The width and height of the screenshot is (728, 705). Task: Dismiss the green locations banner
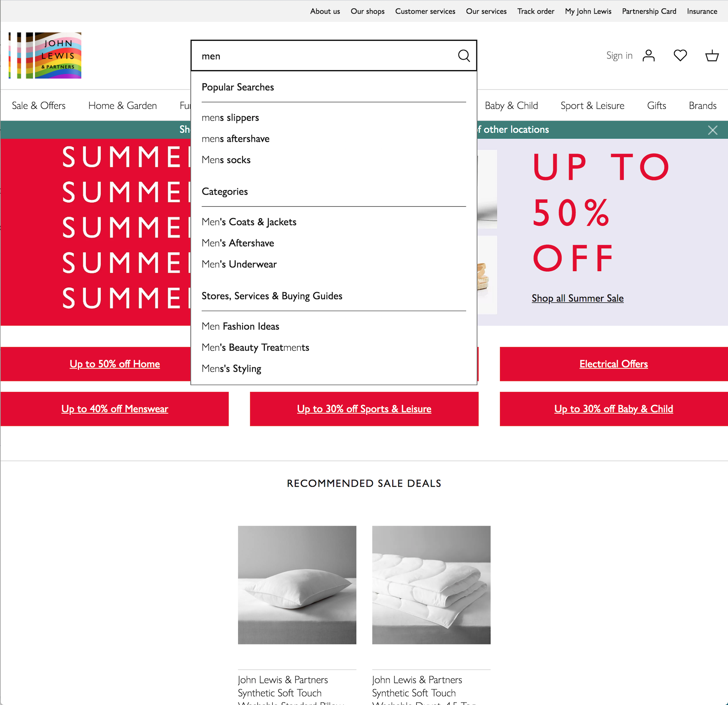point(712,130)
